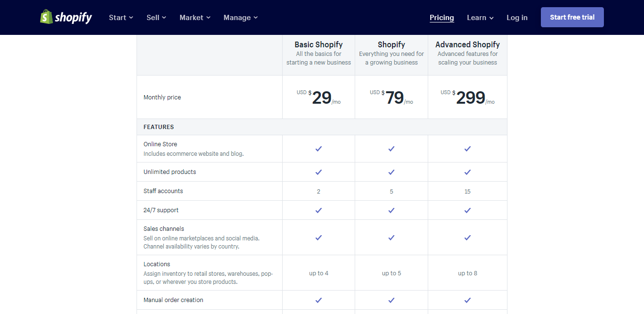Click the Online Store checkmark under Basic Shopify

(318, 149)
